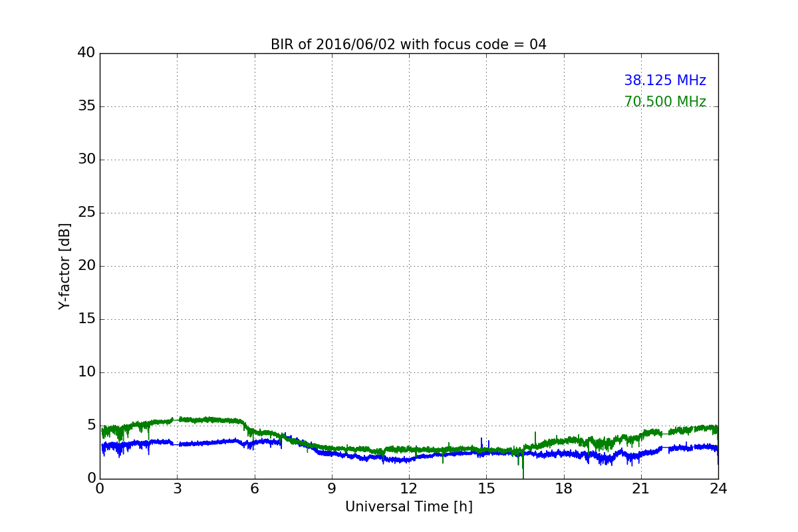Screen dimensions: 798x532
Task: Click x-axis tick label '21'
Action: point(641,489)
